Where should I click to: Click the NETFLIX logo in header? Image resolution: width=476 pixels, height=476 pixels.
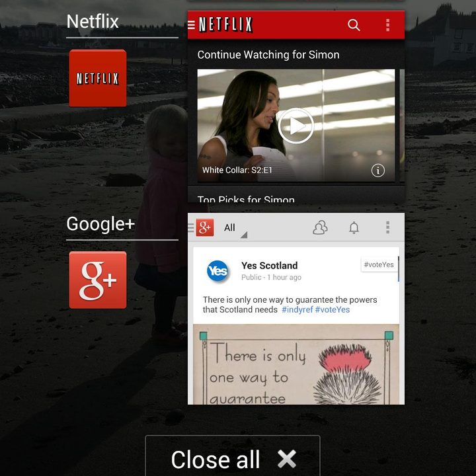tap(225, 24)
